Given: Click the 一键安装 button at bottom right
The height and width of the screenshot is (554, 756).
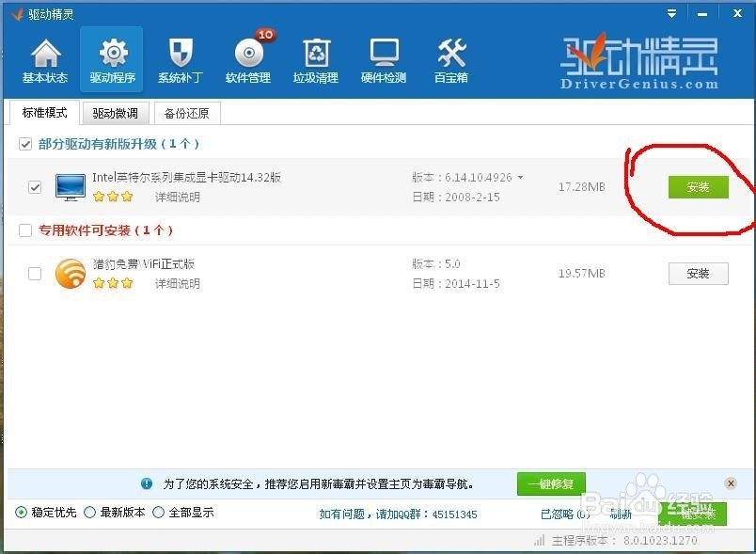Looking at the screenshot, I should pyautogui.click(x=693, y=514).
